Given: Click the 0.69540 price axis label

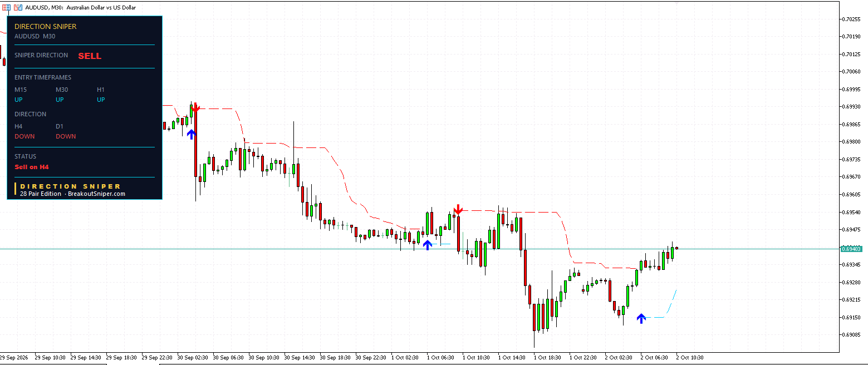Looking at the screenshot, I should (x=852, y=212).
